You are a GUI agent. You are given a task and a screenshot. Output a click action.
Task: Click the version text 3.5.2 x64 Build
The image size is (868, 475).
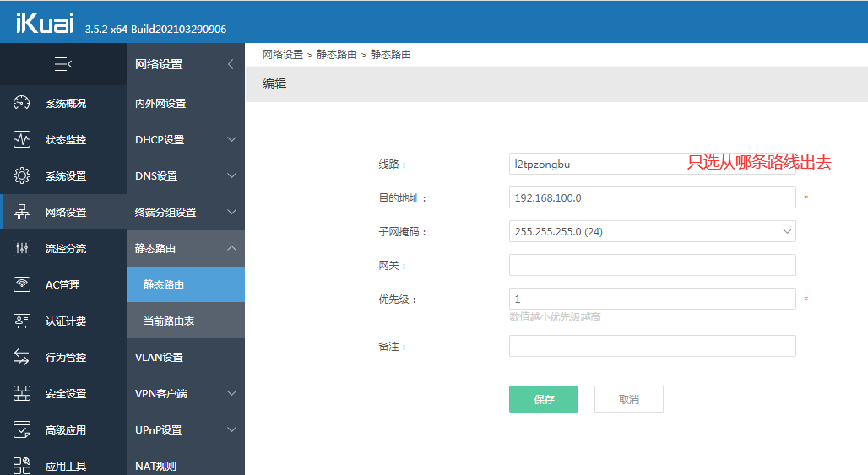(155, 30)
